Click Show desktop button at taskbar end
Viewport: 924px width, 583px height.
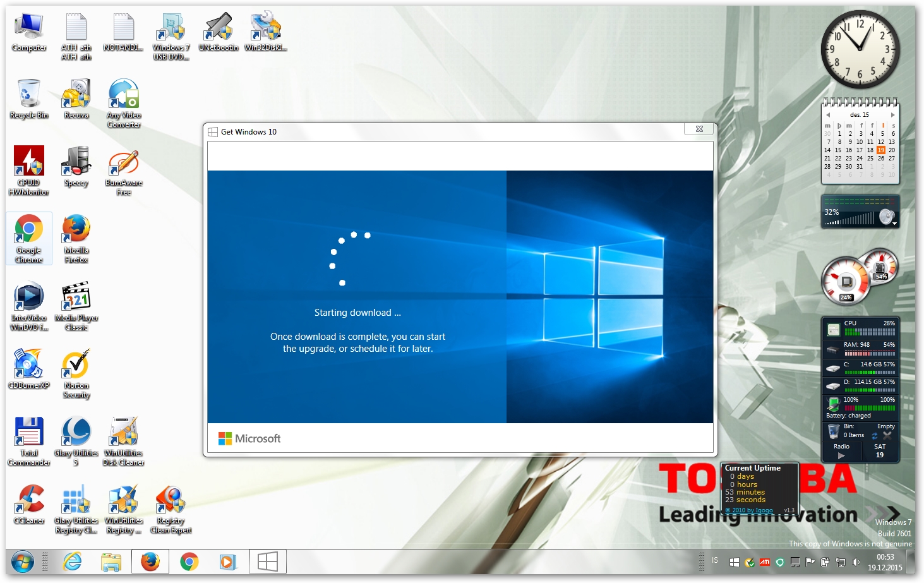coord(911,562)
